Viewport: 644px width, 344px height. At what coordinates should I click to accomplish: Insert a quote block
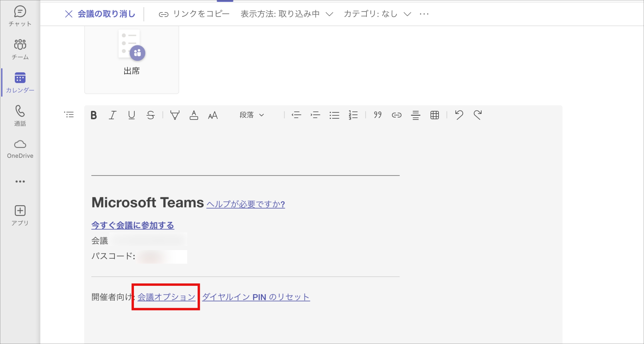(x=378, y=115)
